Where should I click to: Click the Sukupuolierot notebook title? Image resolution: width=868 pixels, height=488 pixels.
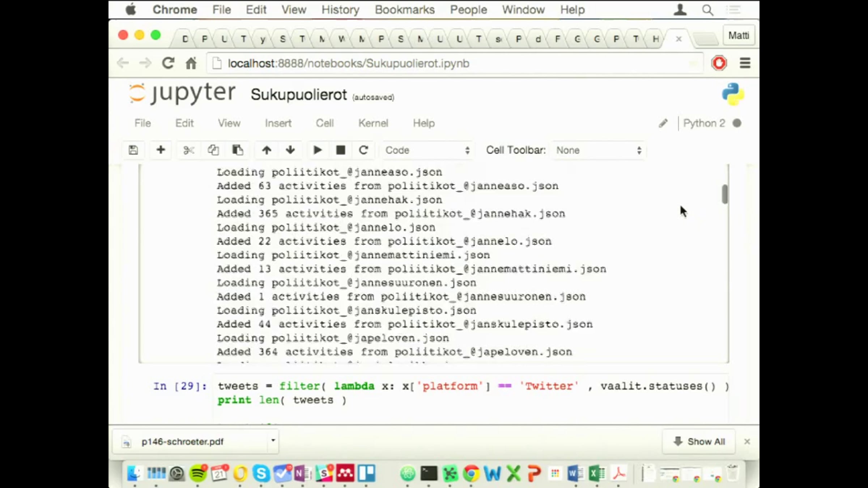(x=299, y=95)
